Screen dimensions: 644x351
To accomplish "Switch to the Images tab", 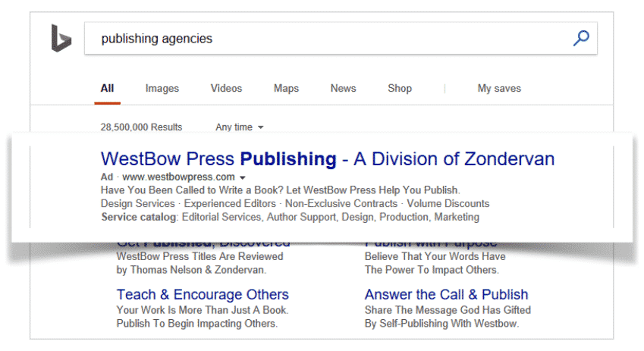I will [162, 88].
